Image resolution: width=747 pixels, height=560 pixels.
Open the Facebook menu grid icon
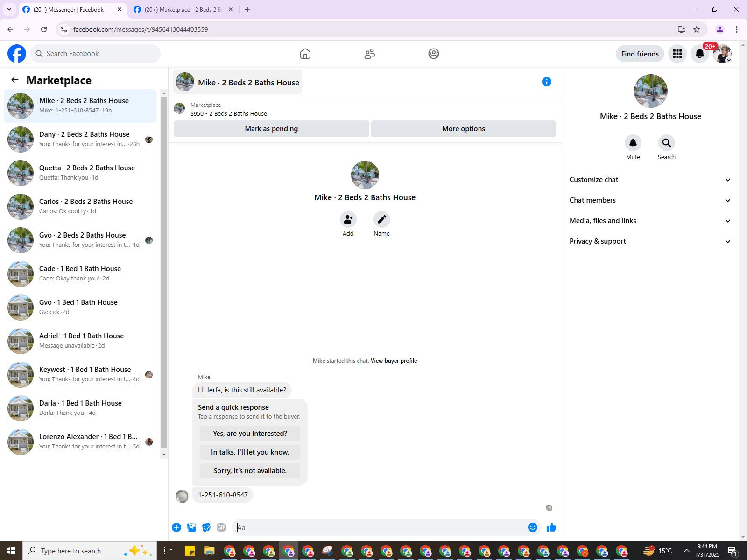pos(677,54)
